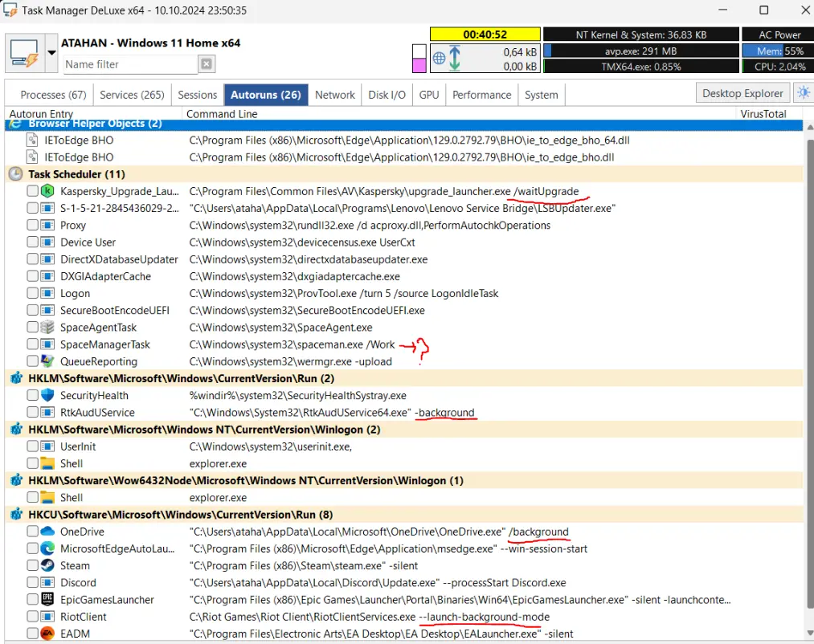Toggle the RtkAudUService checkbox

tap(33, 413)
